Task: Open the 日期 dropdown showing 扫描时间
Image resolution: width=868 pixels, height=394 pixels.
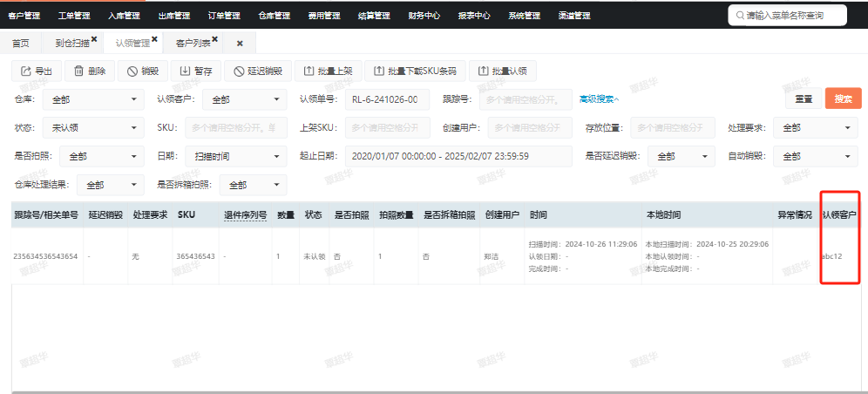Action: pyautogui.click(x=236, y=157)
